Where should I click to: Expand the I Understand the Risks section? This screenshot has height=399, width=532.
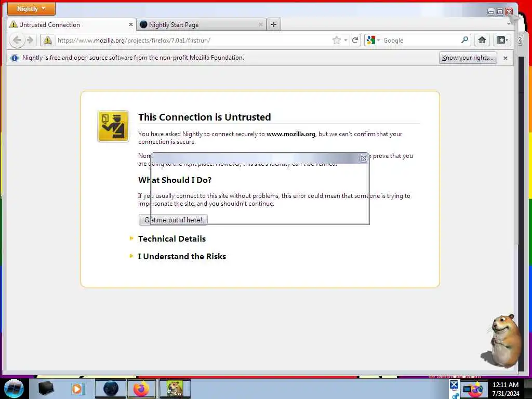click(182, 257)
